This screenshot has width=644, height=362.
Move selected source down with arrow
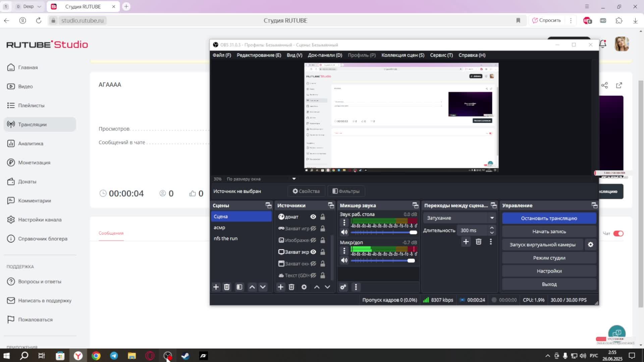pyautogui.click(x=327, y=287)
